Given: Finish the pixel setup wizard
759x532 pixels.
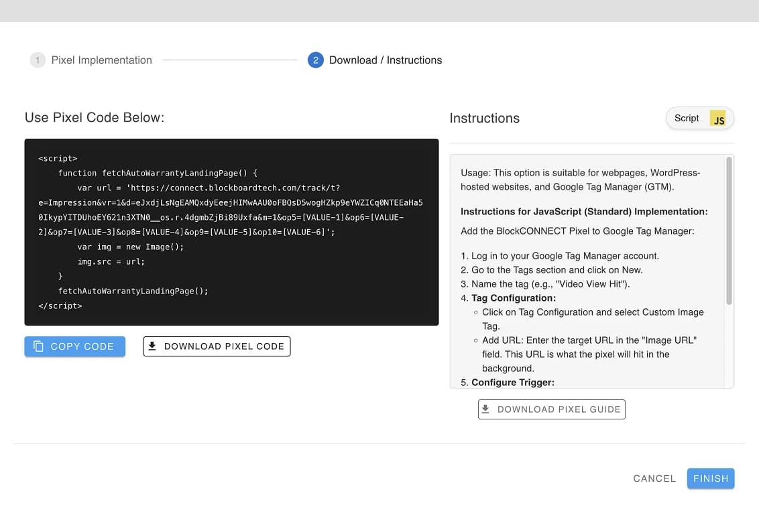Looking at the screenshot, I should pyautogui.click(x=711, y=478).
